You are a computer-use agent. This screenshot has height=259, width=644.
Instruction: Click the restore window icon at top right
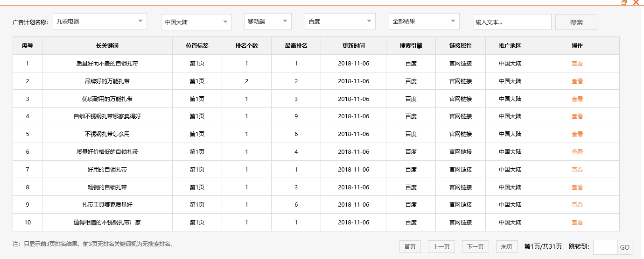(x=624, y=2)
